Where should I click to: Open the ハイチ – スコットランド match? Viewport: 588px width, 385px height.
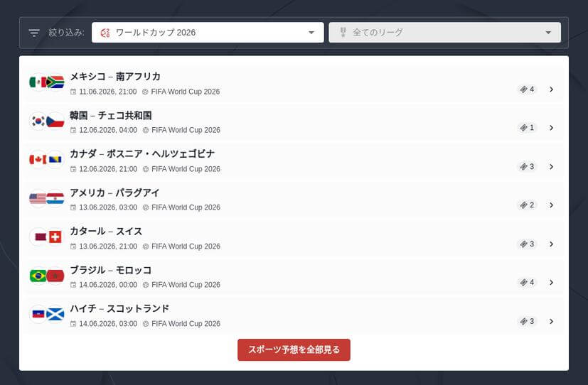pyautogui.click(x=294, y=315)
